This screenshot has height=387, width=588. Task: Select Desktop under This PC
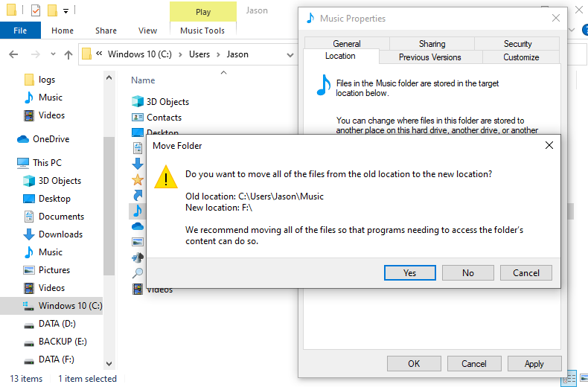pyautogui.click(x=54, y=199)
